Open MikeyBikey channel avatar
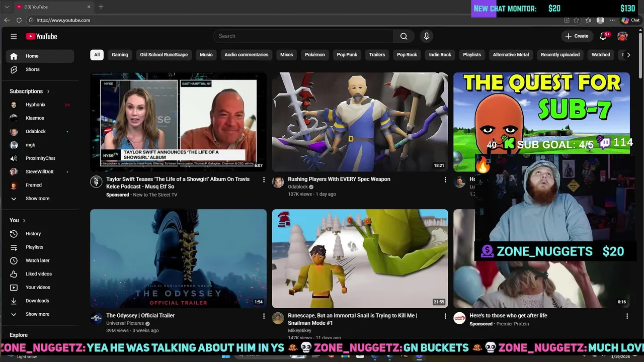The image size is (644, 362). (278, 318)
